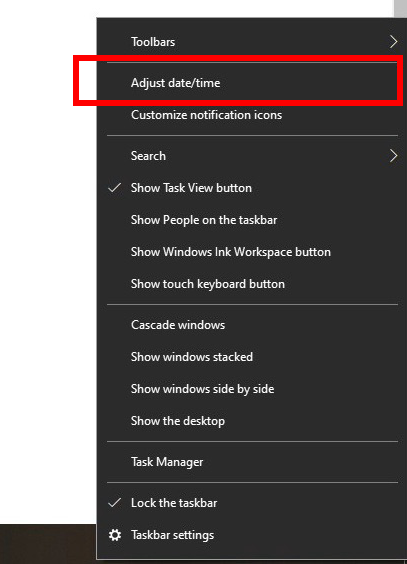The image size is (407, 564).
Task: Expand the Toolbars submenu arrow
Action: 393,42
